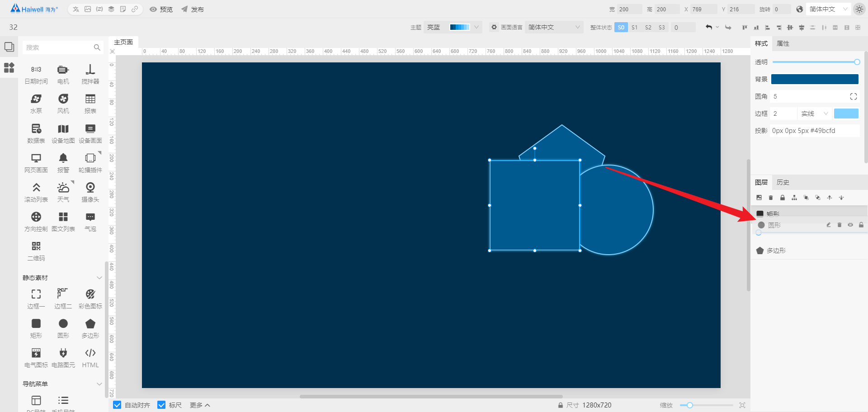The image size is (868, 412).
Task: Undo the last action
Action: coord(708,28)
